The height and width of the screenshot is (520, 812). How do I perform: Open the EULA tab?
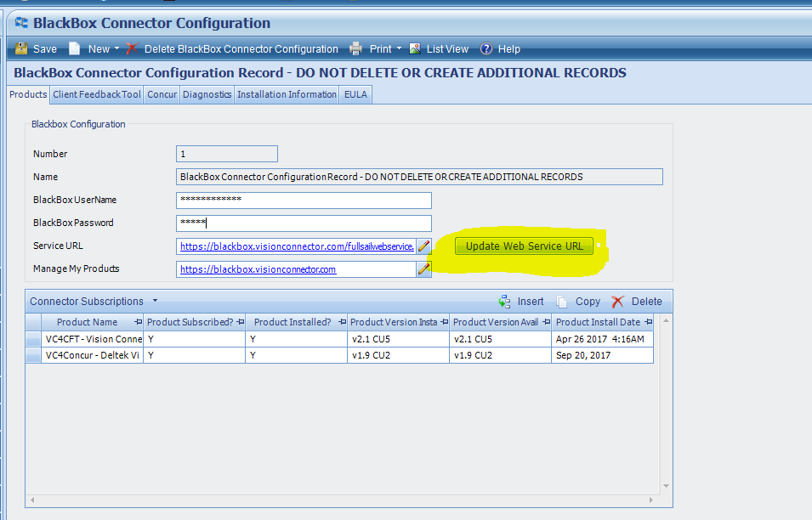coord(355,94)
